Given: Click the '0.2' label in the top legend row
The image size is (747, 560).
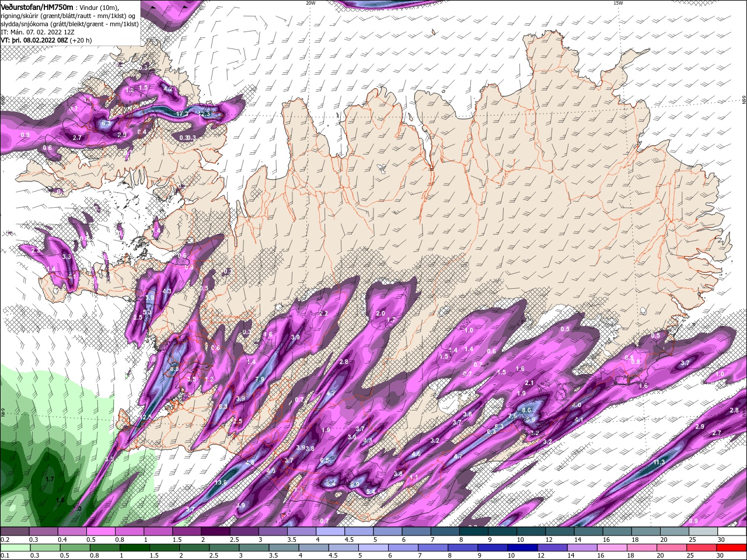Looking at the screenshot, I should 5,540.
